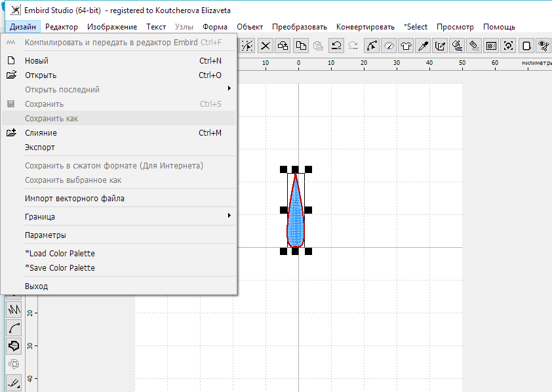Image resolution: width=552 pixels, height=392 pixels.
Task: Click the top-center selection handle of teardrop
Action: 295,170
